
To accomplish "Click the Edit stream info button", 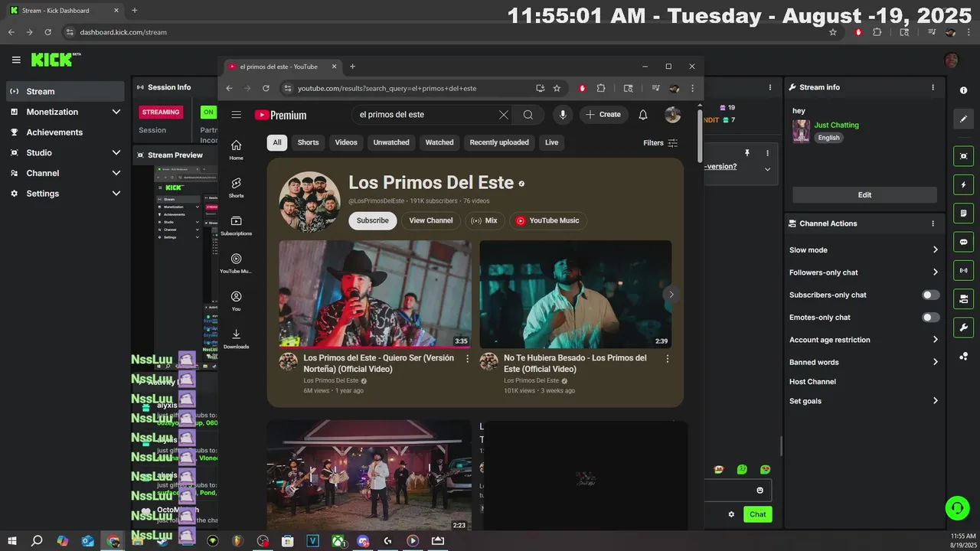I will pyautogui.click(x=864, y=195).
